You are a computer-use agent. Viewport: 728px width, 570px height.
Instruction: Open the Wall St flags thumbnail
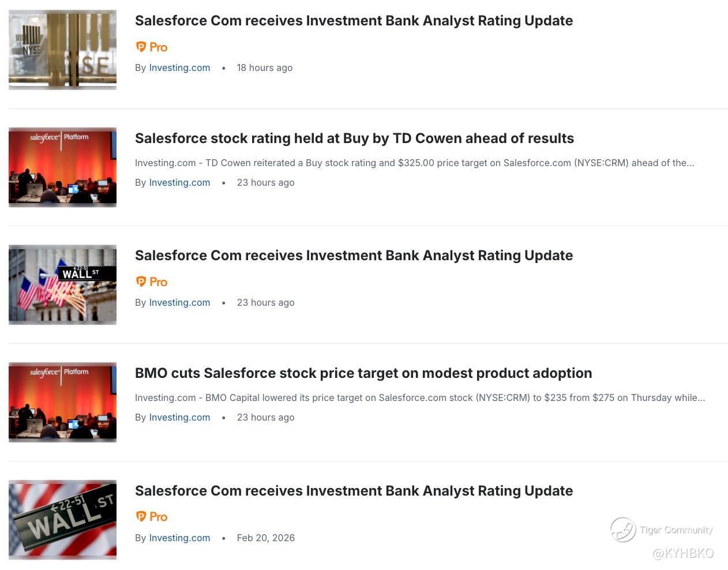(x=62, y=284)
